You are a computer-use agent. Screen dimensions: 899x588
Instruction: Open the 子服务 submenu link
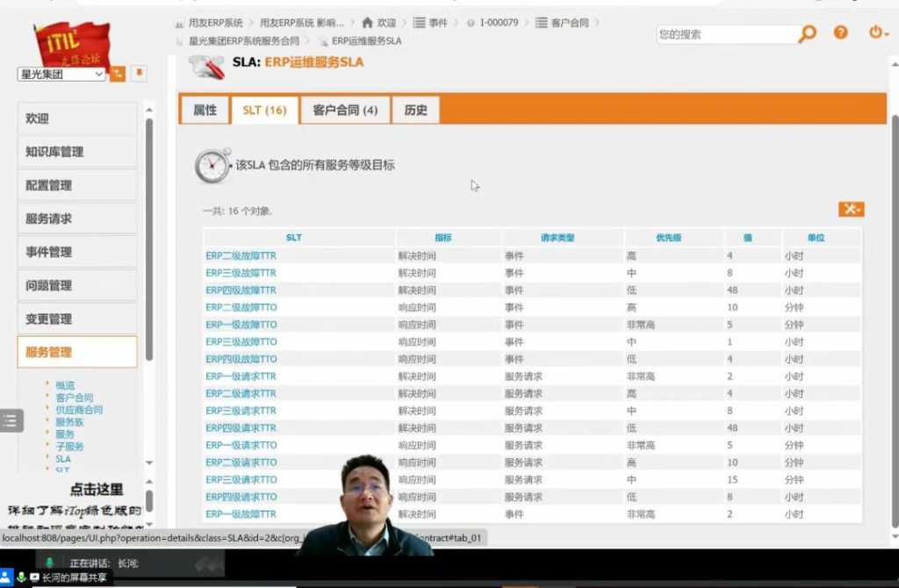pyautogui.click(x=69, y=447)
